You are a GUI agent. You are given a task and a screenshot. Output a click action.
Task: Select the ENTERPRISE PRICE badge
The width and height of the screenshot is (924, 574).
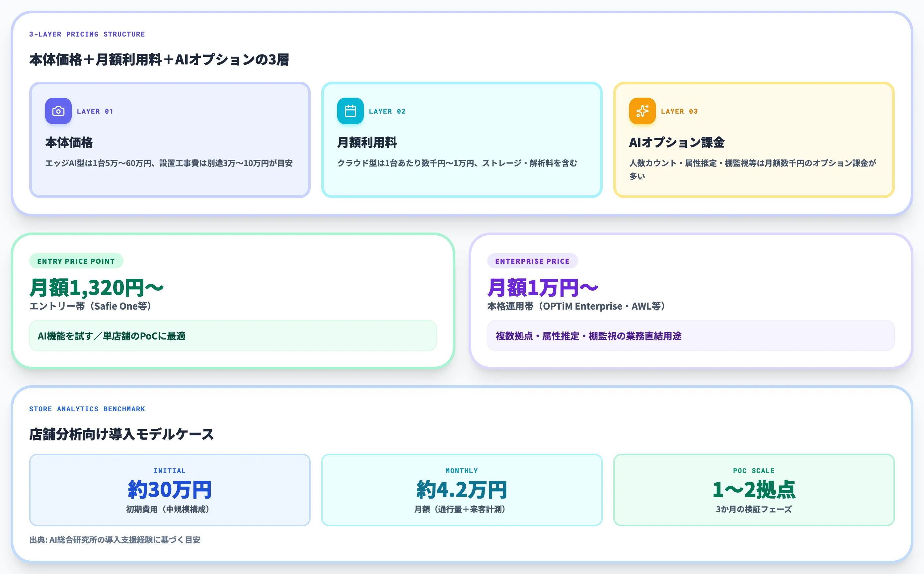[532, 261]
